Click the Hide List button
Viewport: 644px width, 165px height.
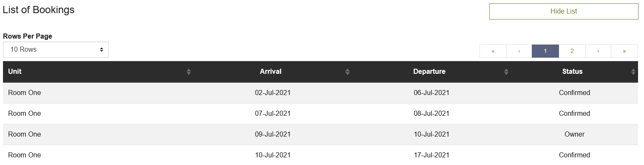tap(564, 11)
